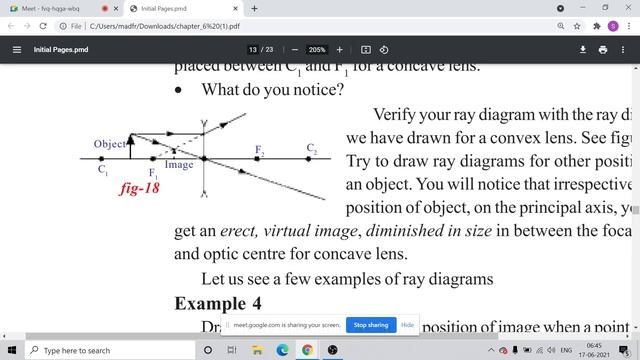This screenshot has width=640, height=360.
Task: Click the taskbar search box
Action: (110, 350)
